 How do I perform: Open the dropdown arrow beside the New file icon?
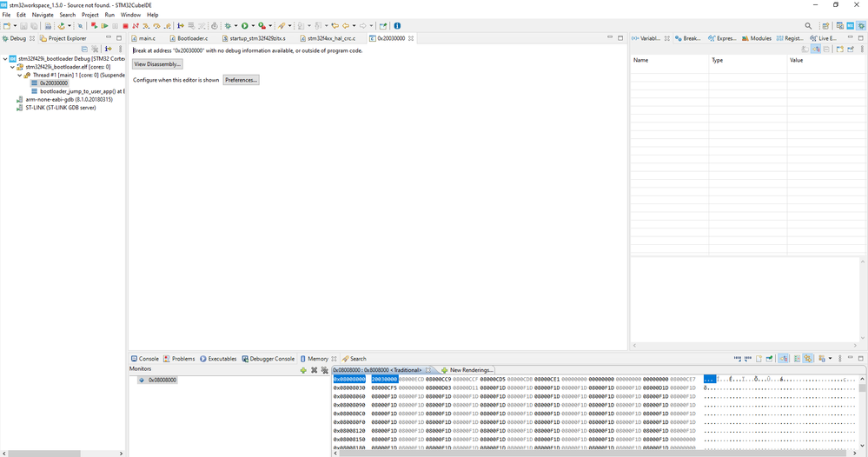(15, 26)
